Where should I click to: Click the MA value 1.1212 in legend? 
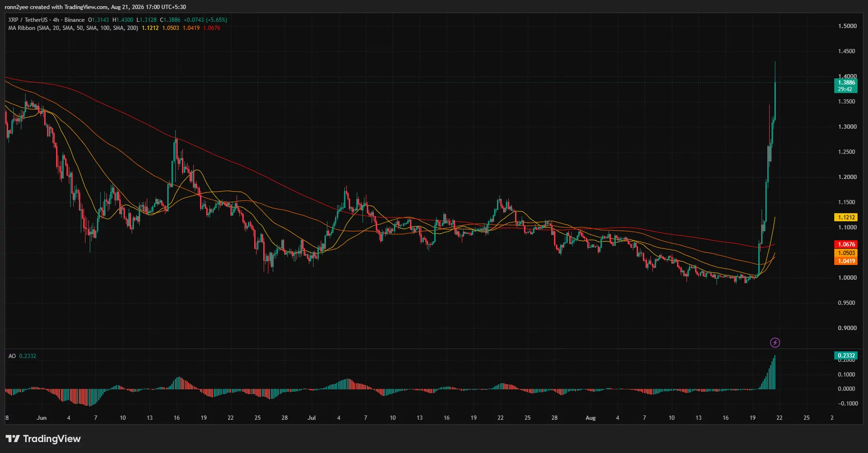click(150, 28)
